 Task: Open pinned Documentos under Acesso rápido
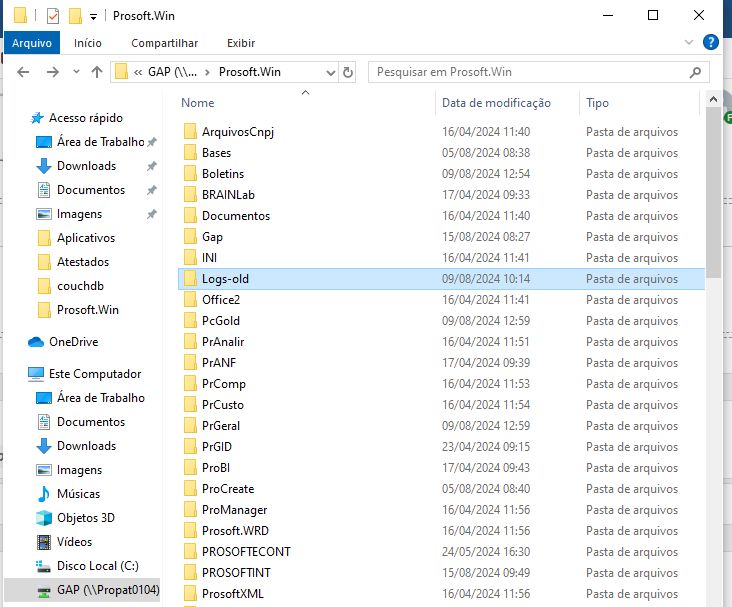tap(91, 190)
